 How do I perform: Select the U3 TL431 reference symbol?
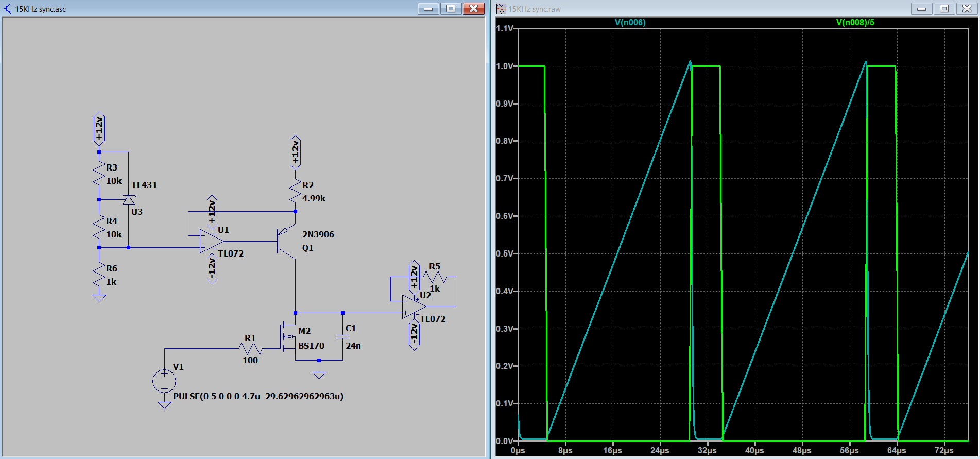point(128,200)
